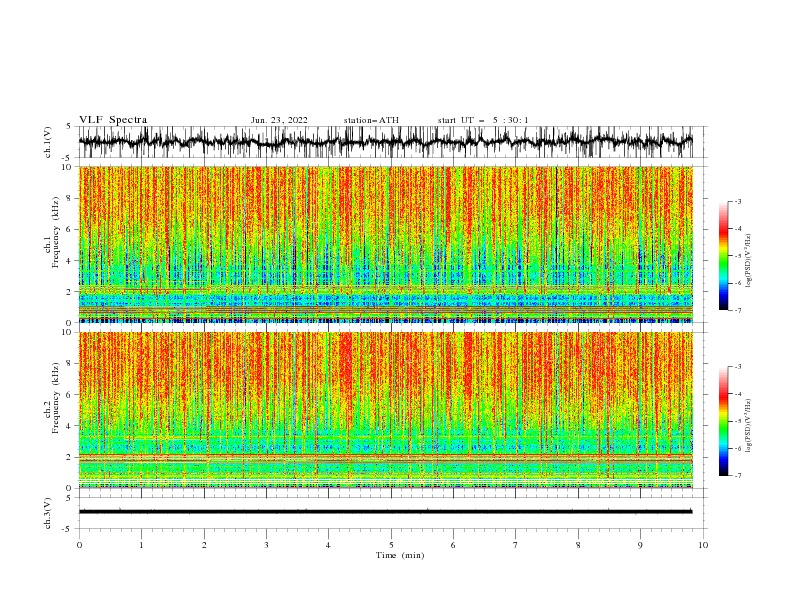
Task: Click the "-7" tick on ch.1 colorbar
Action: coord(737,310)
